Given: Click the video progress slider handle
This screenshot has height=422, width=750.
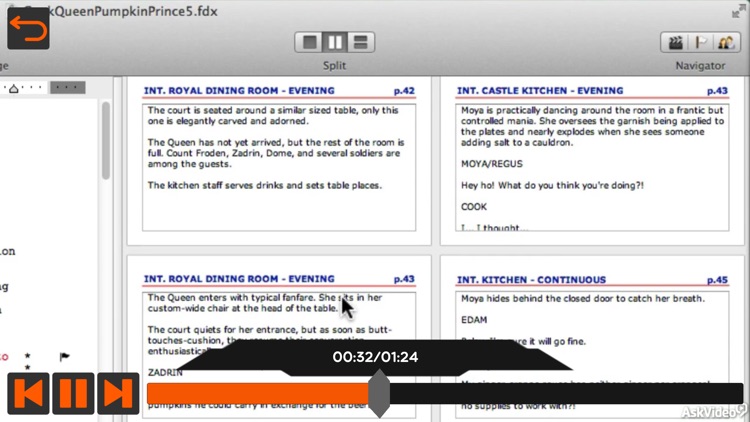Looking at the screenshot, I should click(x=379, y=393).
